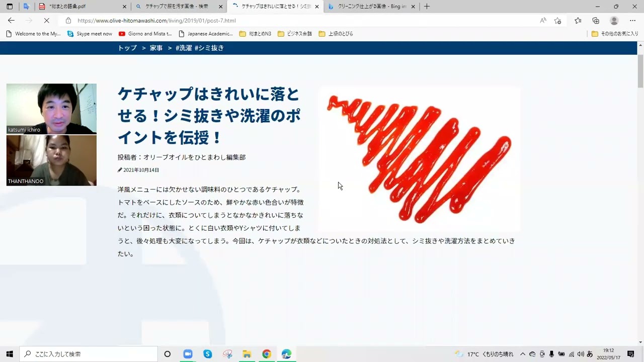Open the Wi-Fi network tray icon

[571, 354]
